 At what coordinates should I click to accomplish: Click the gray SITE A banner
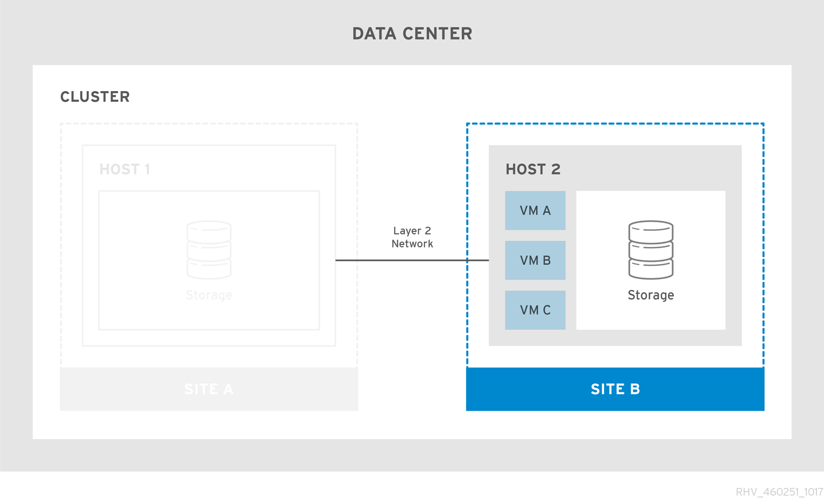[209, 389]
